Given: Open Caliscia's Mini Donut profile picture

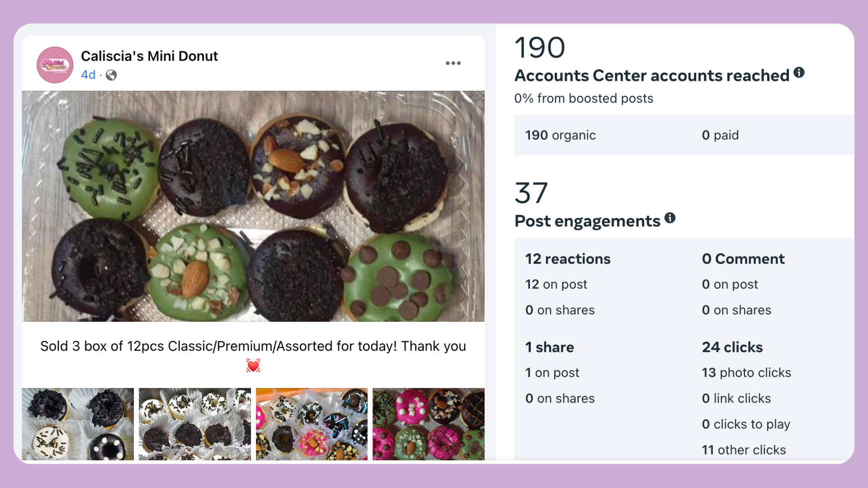Looking at the screenshot, I should 55,65.
